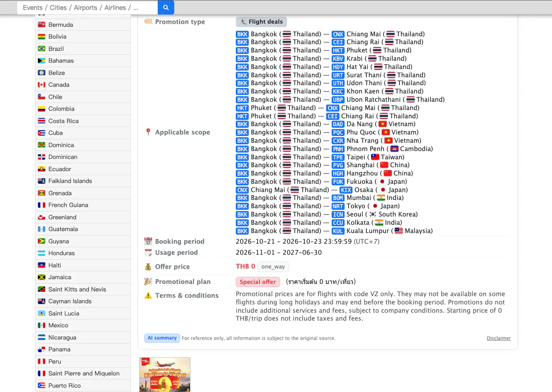Screen dimensions: 552x392
Task: Select Bolivia in the country list
Action: [57, 37]
